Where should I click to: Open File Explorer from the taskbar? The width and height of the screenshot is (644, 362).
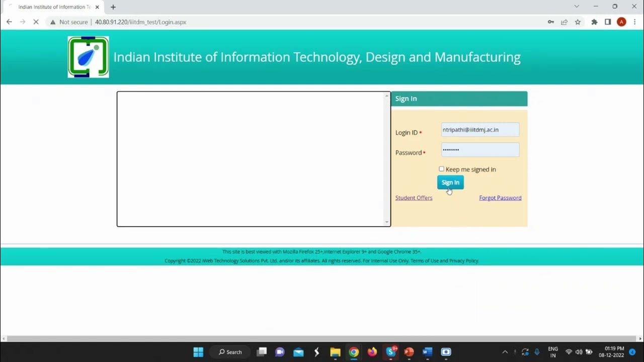coord(335,352)
